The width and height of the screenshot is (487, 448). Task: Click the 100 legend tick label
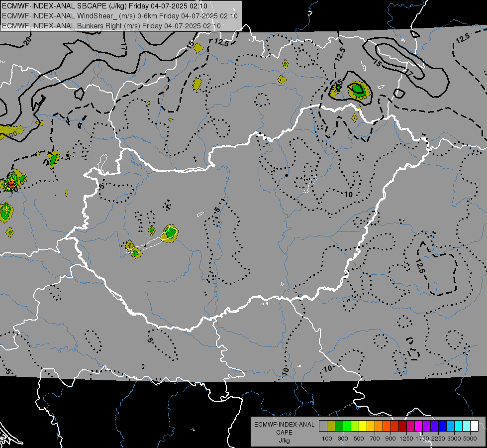click(x=327, y=439)
